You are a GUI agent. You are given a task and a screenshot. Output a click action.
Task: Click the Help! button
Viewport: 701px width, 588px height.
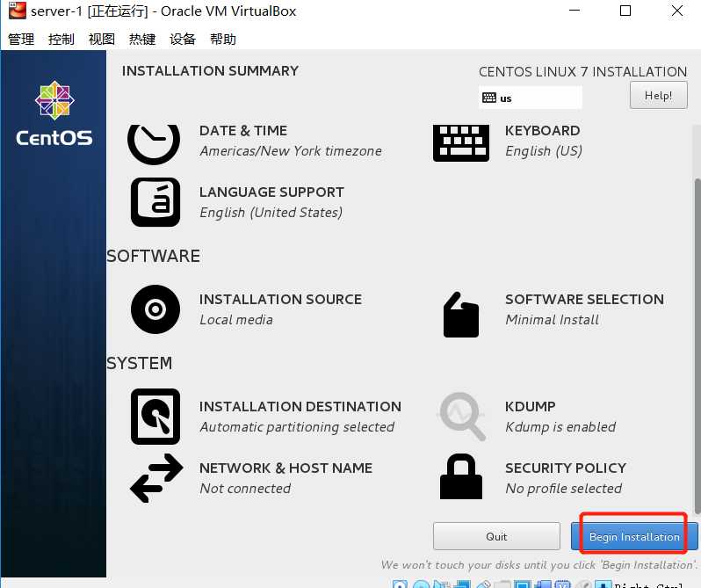(x=658, y=95)
